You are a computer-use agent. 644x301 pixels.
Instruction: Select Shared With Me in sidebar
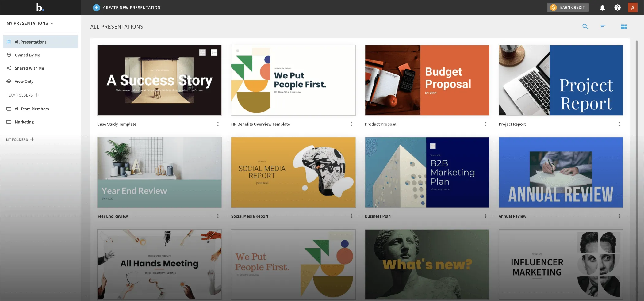tap(29, 68)
